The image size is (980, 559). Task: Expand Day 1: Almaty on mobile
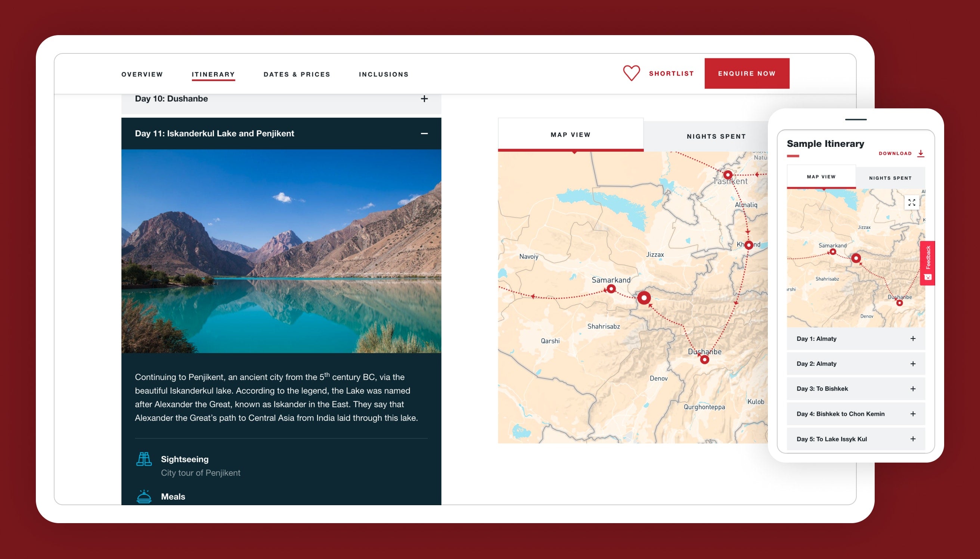point(913,339)
